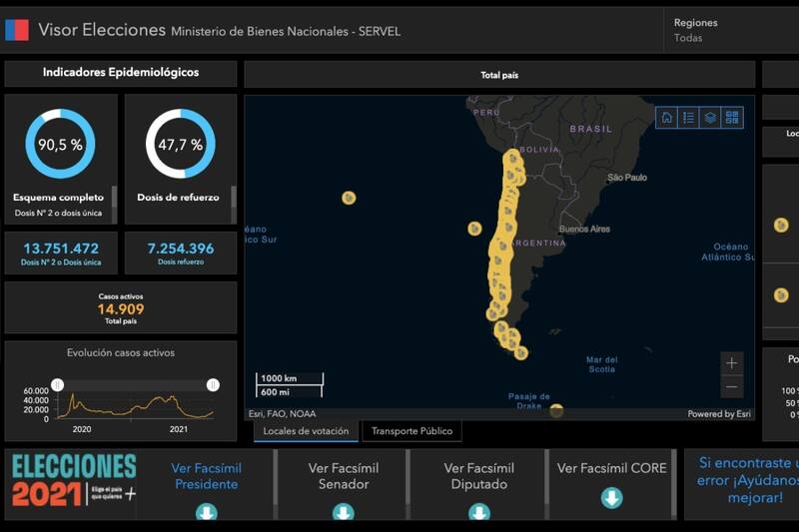Click download arrow under Facsímil Presidente
799x532 pixels.
[206, 512]
